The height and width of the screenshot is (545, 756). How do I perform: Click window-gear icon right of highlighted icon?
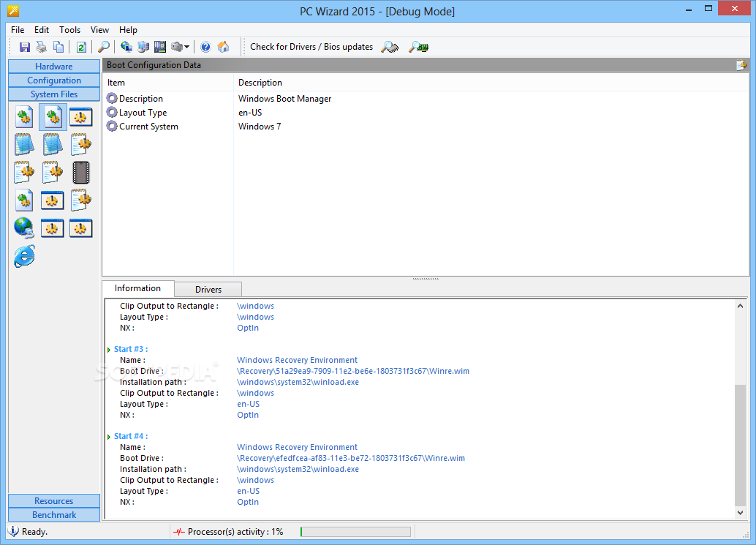pyautogui.click(x=80, y=117)
